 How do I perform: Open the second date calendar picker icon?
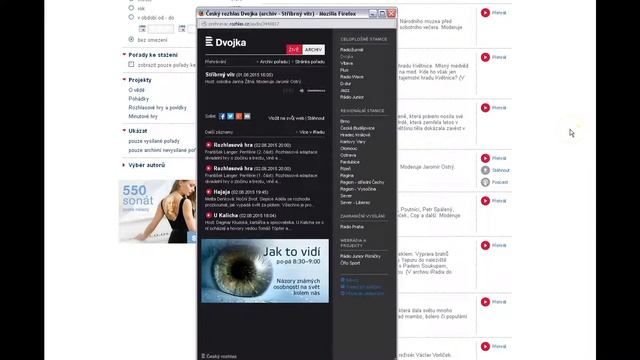(x=182, y=29)
